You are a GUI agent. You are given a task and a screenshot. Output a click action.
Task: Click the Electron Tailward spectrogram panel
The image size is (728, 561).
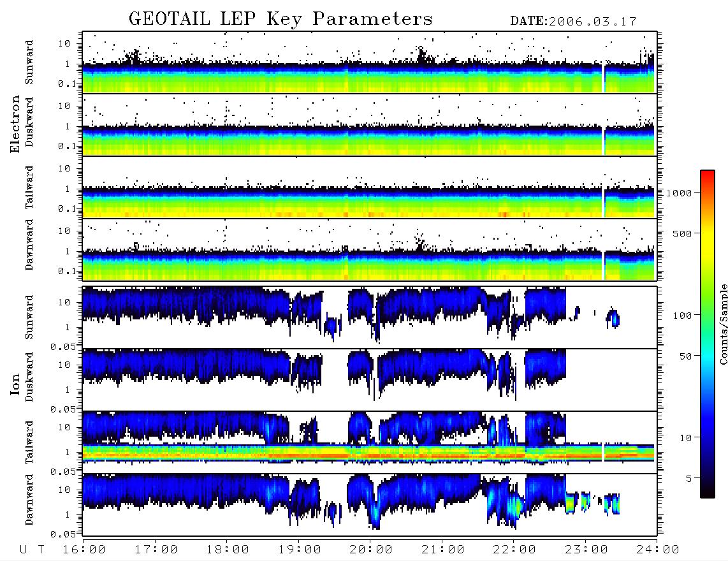click(x=370, y=187)
